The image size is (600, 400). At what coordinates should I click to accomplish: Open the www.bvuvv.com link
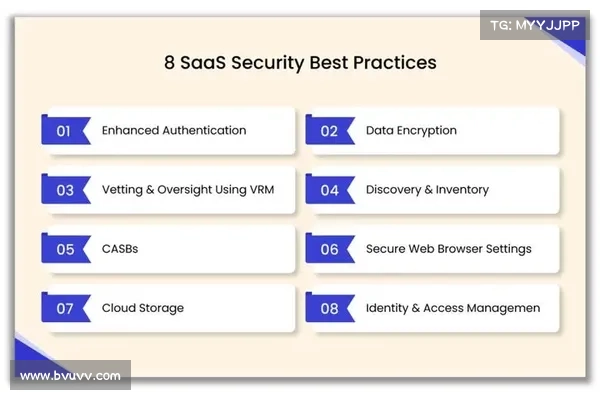(x=70, y=376)
